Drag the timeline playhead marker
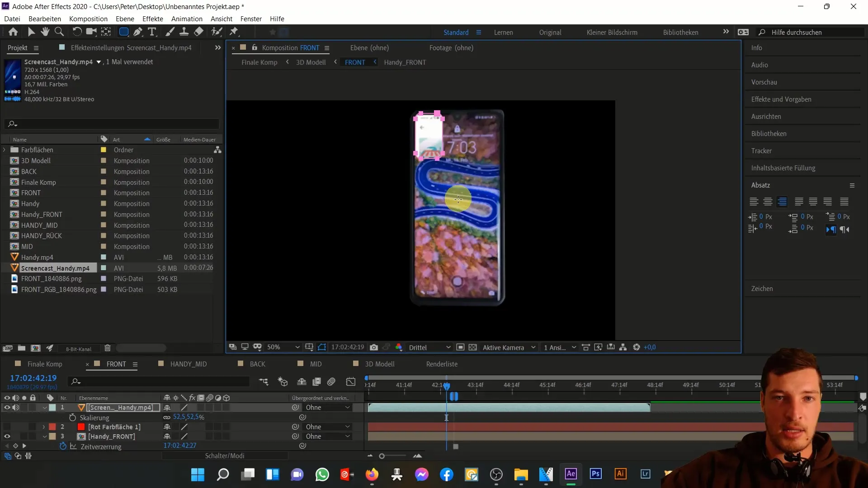The height and width of the screenshot is (488, 868). tap(447, 385)
